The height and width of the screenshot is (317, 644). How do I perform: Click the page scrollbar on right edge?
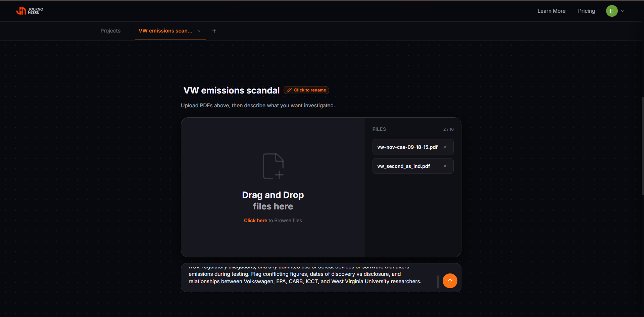coord(643,146)
